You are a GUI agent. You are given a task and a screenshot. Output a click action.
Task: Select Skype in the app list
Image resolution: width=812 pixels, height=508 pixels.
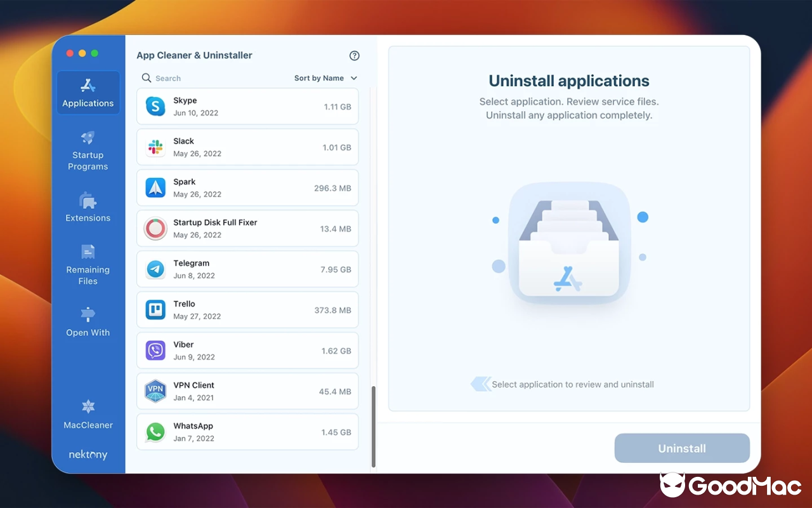click(247, 106)
